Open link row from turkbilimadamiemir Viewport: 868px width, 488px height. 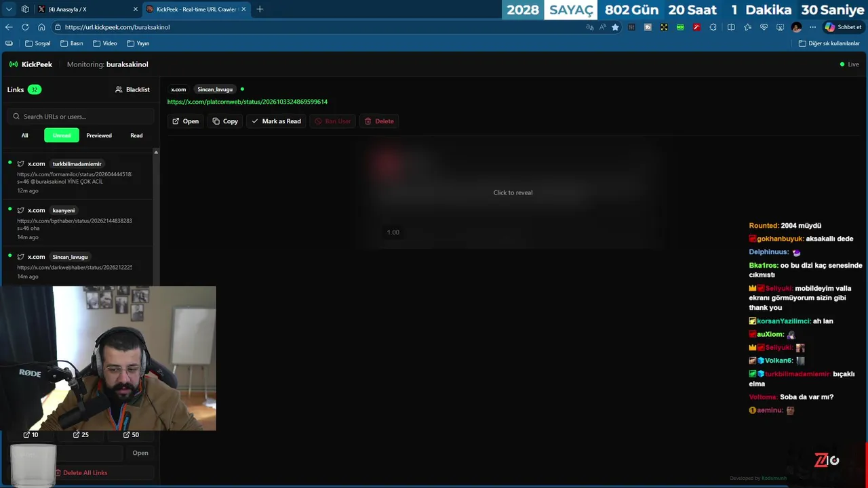point(77,177)
